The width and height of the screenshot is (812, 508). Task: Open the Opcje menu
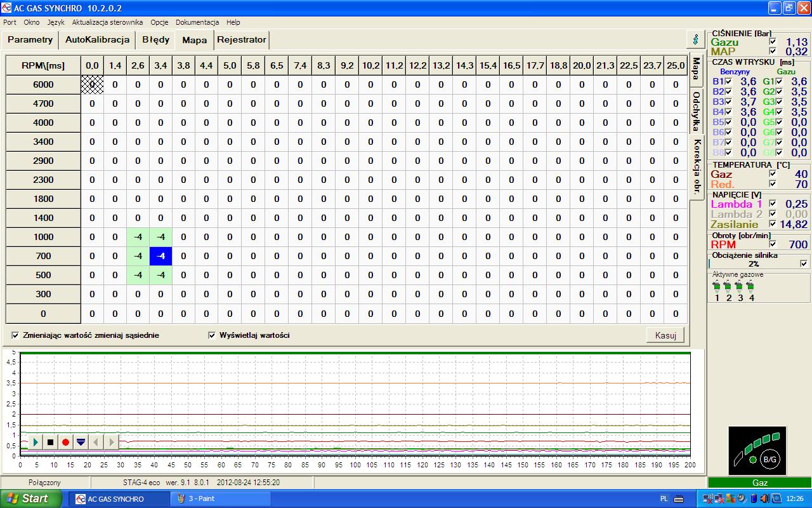click(159, 22)
